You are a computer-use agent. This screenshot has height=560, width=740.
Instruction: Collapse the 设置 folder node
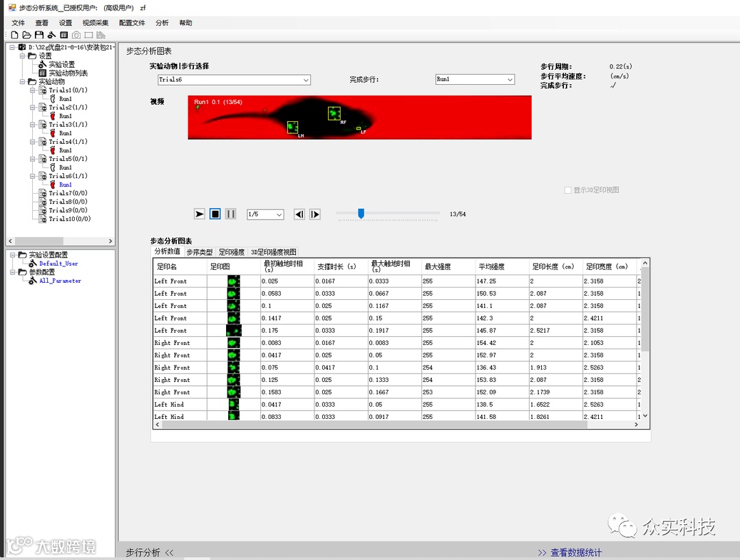22,55
